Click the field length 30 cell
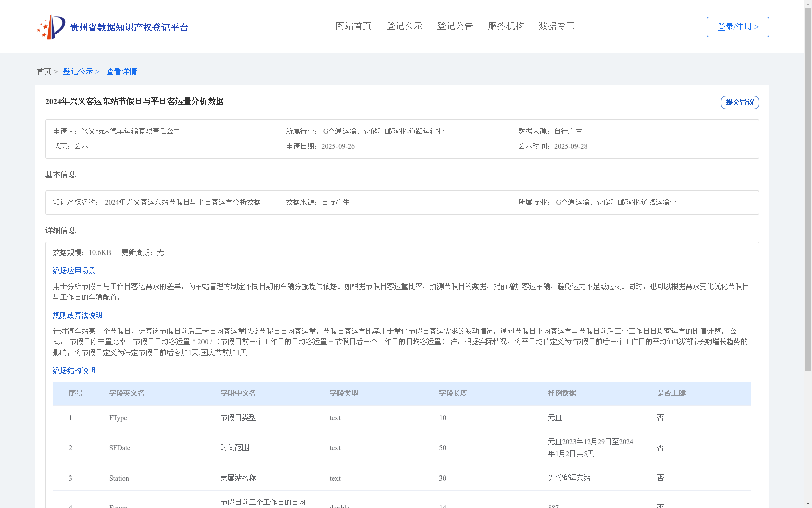Screen dimensions: 812x508 point(443,479)
